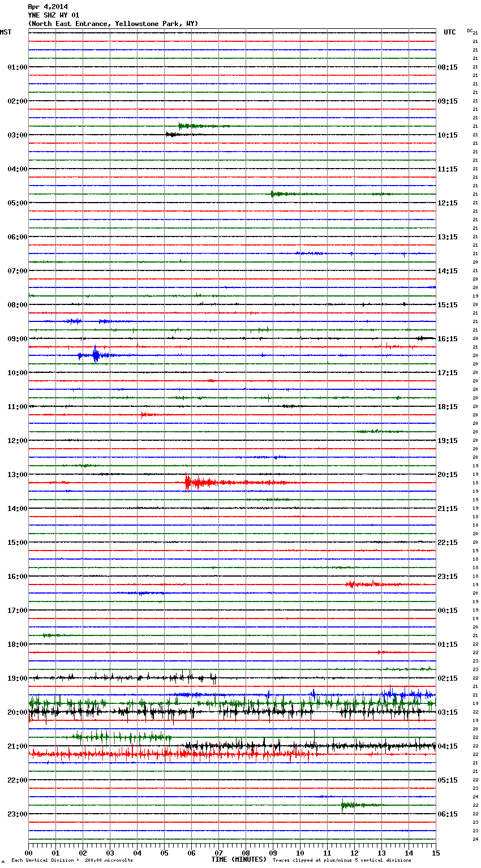This screenshot has width=481, height=868.
Task: Select the 04:00 MST time label
Action: coord(17,169)
